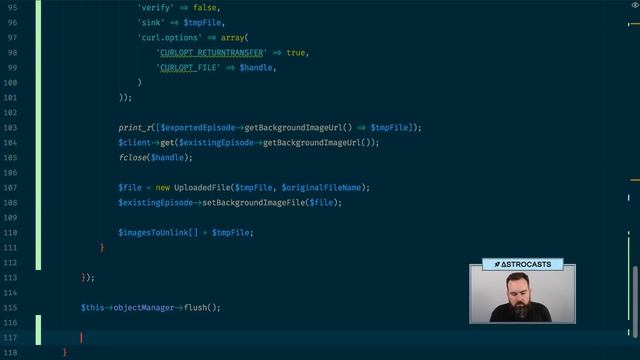
Task: Click gutter line number 97
Action: (x=13, y=38)
